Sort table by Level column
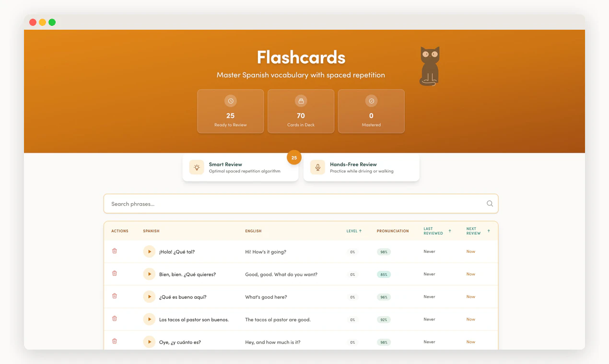Image resolution: width=609 pixels, height=364 pixels. pyautogui.click(x=354, y=231)
